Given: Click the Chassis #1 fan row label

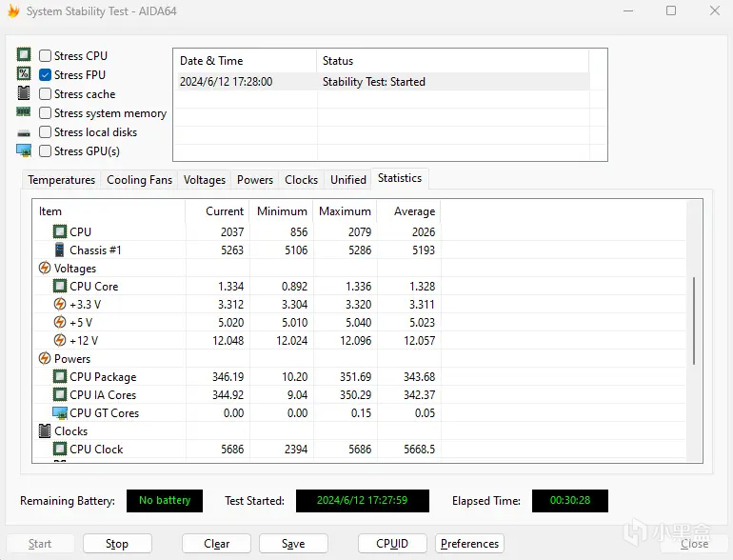Looking at the screenshot, I should [95, 250].
